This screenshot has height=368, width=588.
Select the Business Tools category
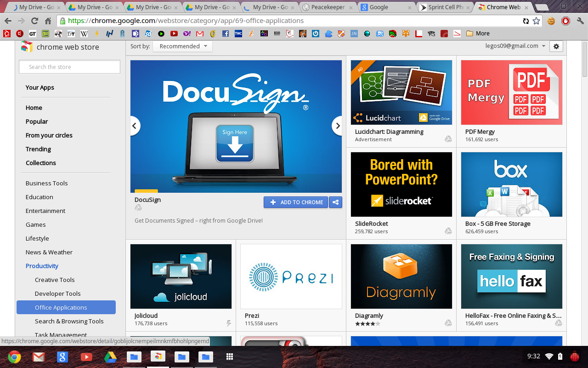click(47, 183)
